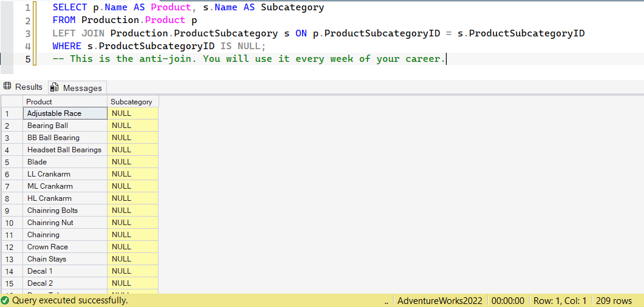Viewport: 644px width, 307px height.
Task: Click Production.Product in the FROM clause
Action: point(133,21)
